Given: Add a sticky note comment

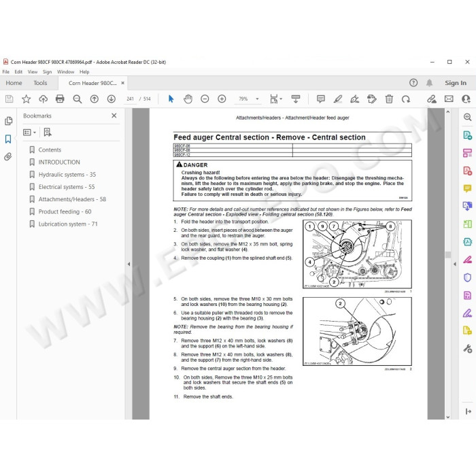Looking at the screenshot, I should click(320, 99).
